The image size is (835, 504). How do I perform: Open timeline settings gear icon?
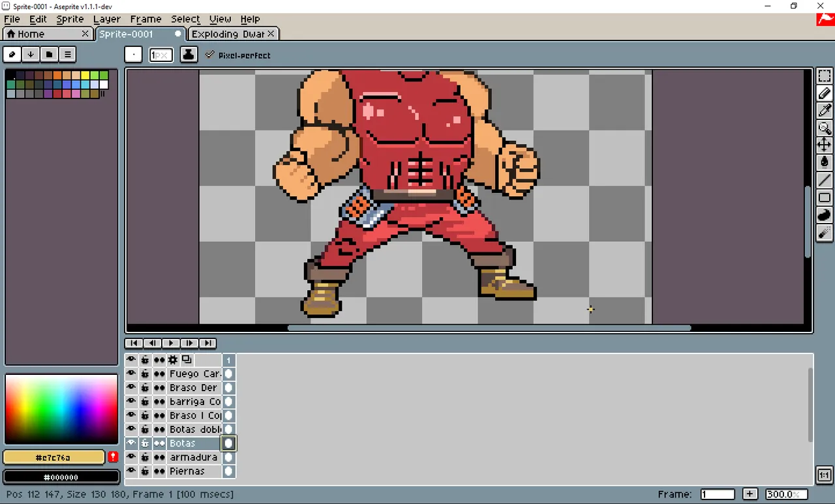tap(173, 360)
